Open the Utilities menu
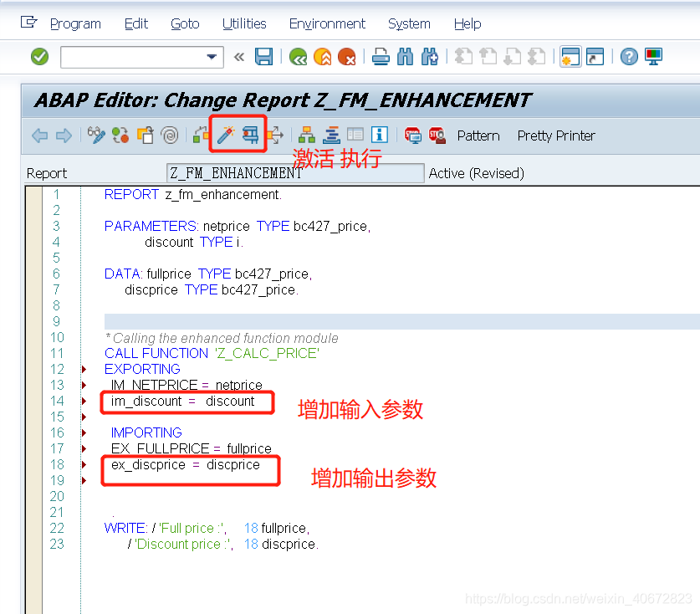This screenshot has height=614, width=700. [x=244, y=23]
